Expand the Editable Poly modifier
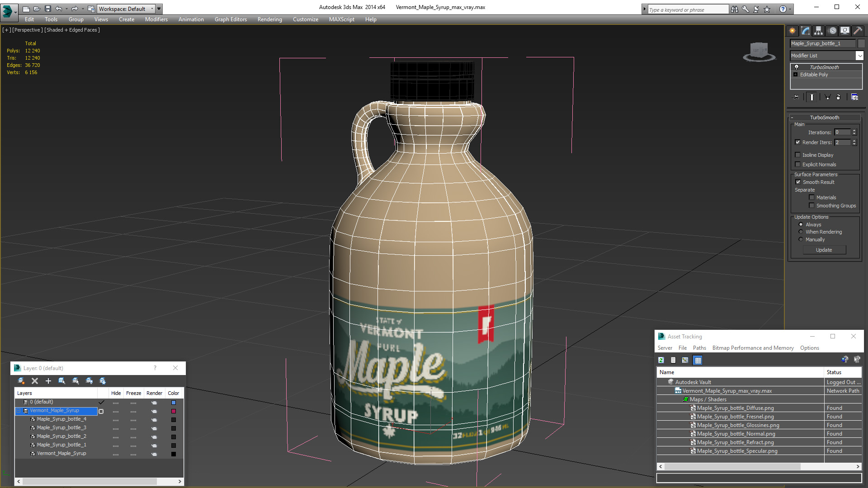The height and width of the screenshot is (488, 868). point(796,75)
